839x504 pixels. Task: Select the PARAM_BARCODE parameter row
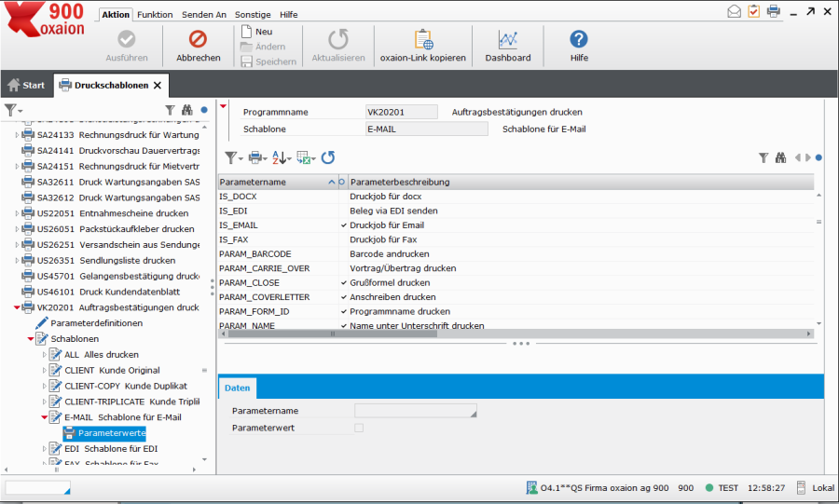pos(516,254)
